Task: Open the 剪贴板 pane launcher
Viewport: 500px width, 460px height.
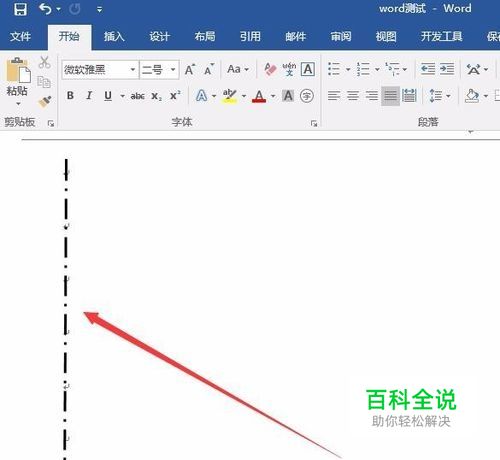Action: pos(51,123)
